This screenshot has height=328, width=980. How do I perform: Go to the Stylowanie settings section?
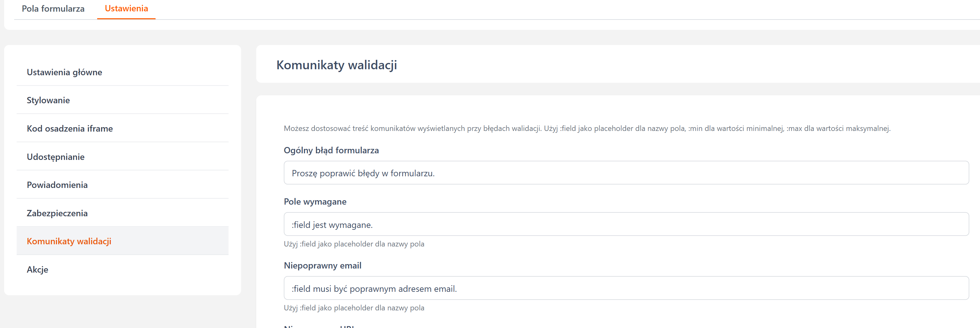coord(48,100)
